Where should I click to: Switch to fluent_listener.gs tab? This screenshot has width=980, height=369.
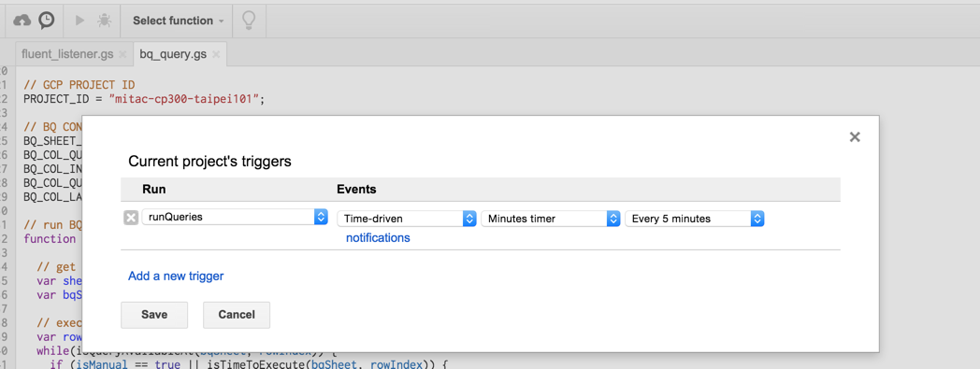tap(67, 54)
